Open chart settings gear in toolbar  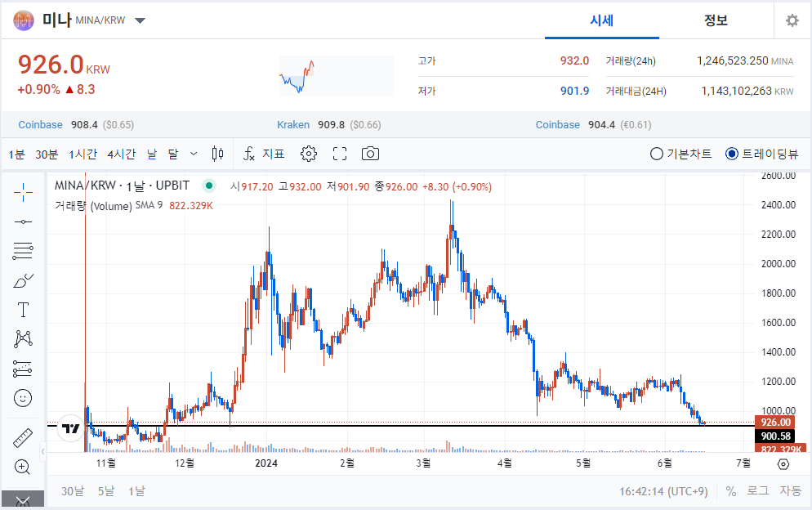coord(309,154)
